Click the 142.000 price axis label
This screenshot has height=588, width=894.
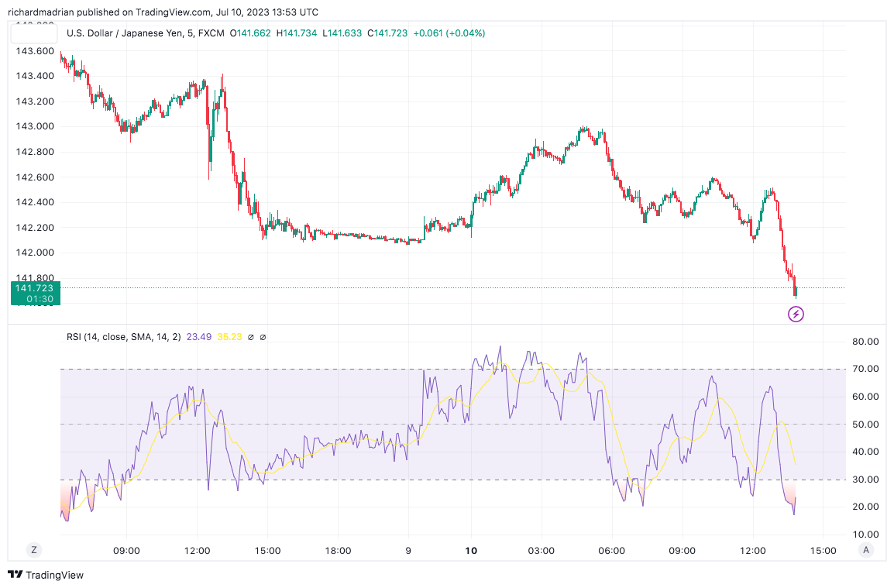tap(36, 252)
